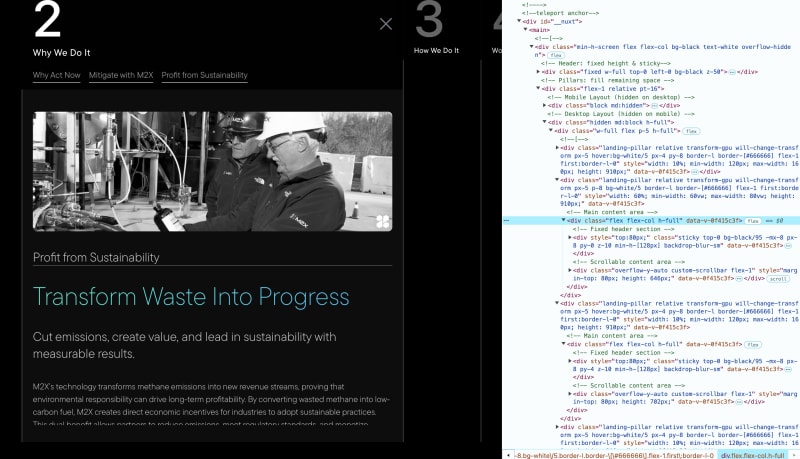The height and width of the screenshot is (459, 800).
Task: Toggle flex badge on the highlighted row
Action: [753, 221]
